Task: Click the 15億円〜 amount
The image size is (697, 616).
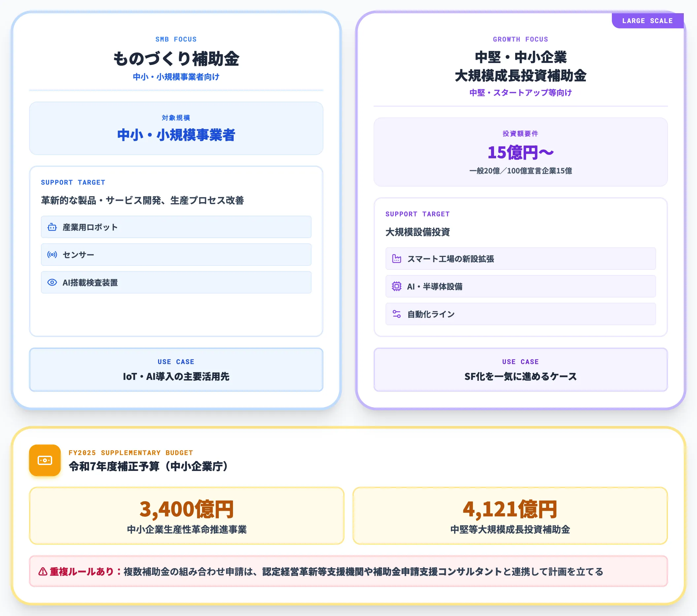Action: 520,152
